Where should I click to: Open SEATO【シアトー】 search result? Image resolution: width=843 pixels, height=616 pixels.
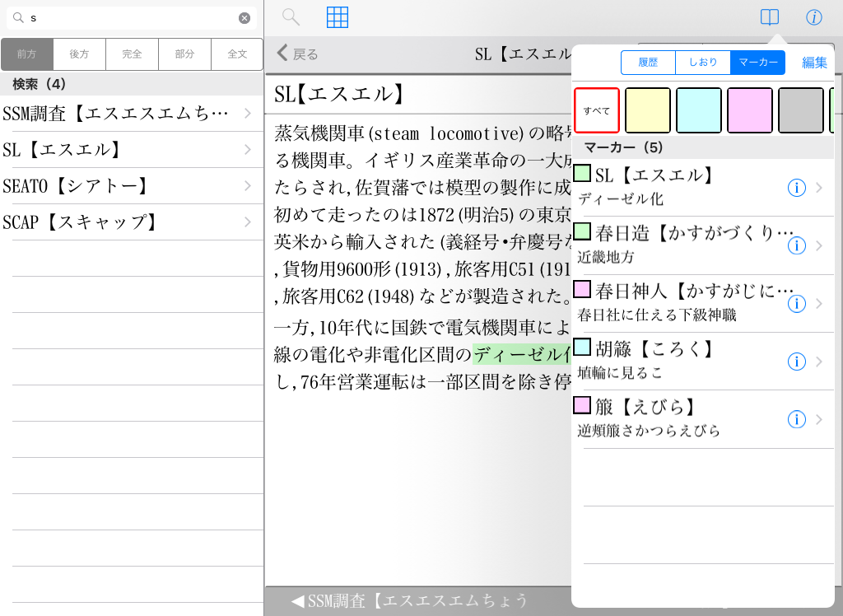pyautogui.click(x=123, y=186)
